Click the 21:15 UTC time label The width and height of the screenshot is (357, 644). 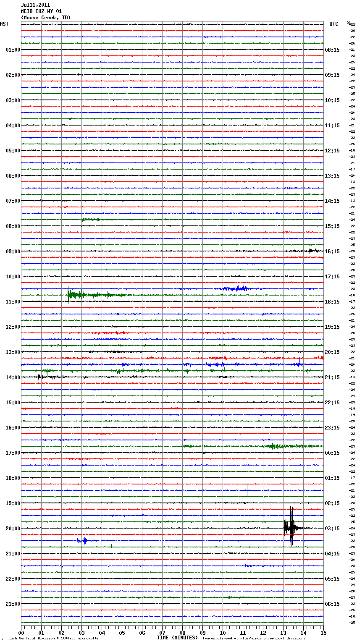pyautogui.click(x=332, y=377)
